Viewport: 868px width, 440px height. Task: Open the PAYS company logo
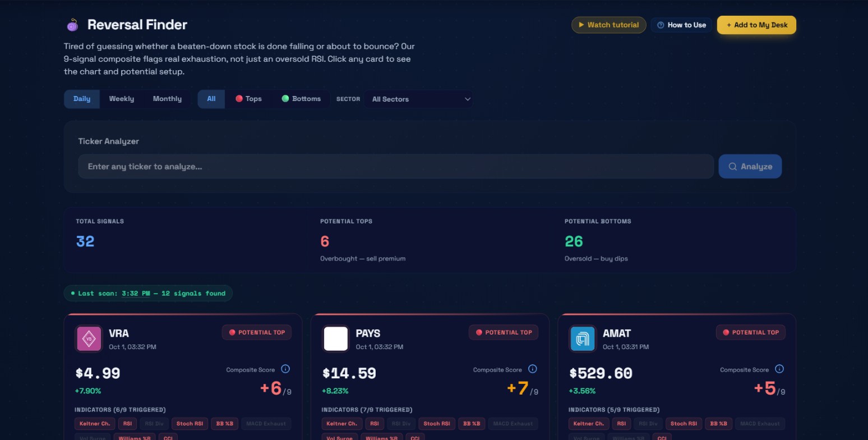tap(335, 339)
